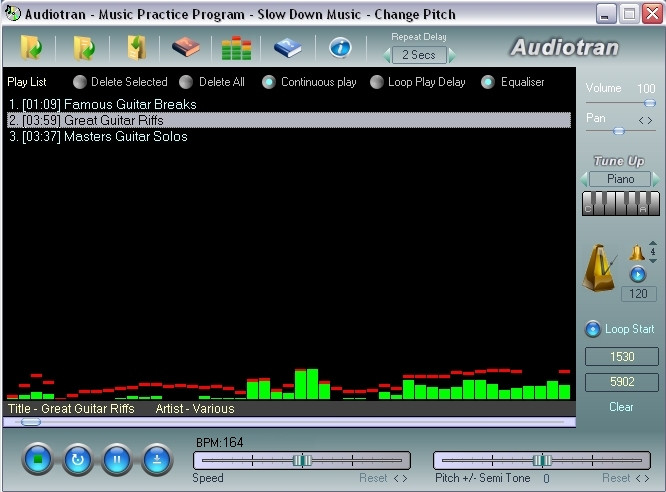Reset the Pitch setting
666x492 pixels.
pos(616,478)
